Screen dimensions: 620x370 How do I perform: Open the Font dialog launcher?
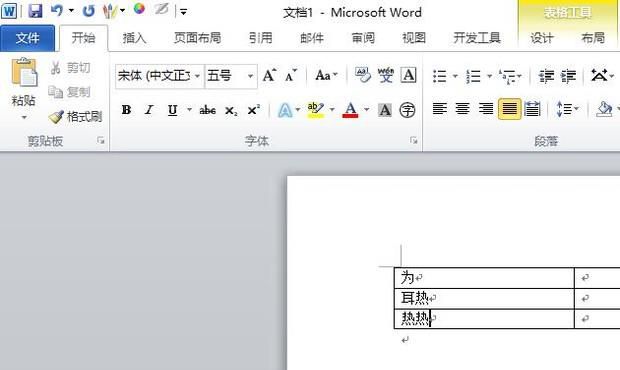414,140
